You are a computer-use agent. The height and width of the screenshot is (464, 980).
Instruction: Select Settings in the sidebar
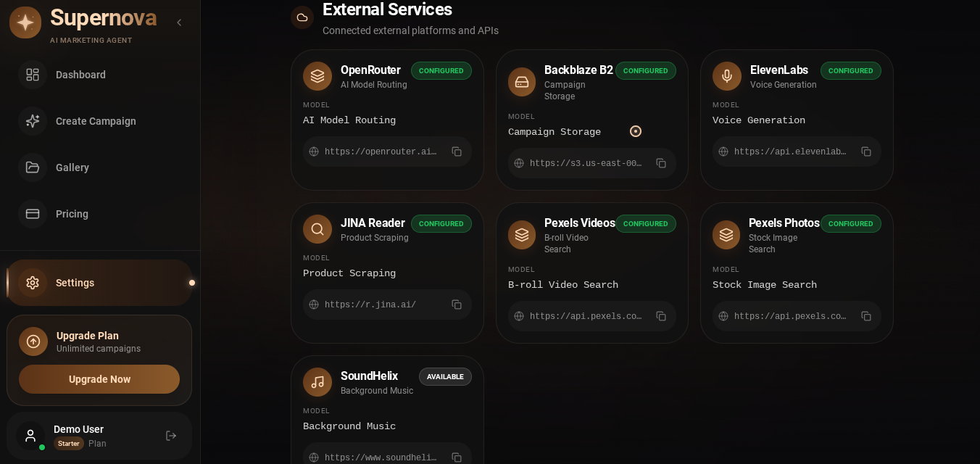[99, 283]
